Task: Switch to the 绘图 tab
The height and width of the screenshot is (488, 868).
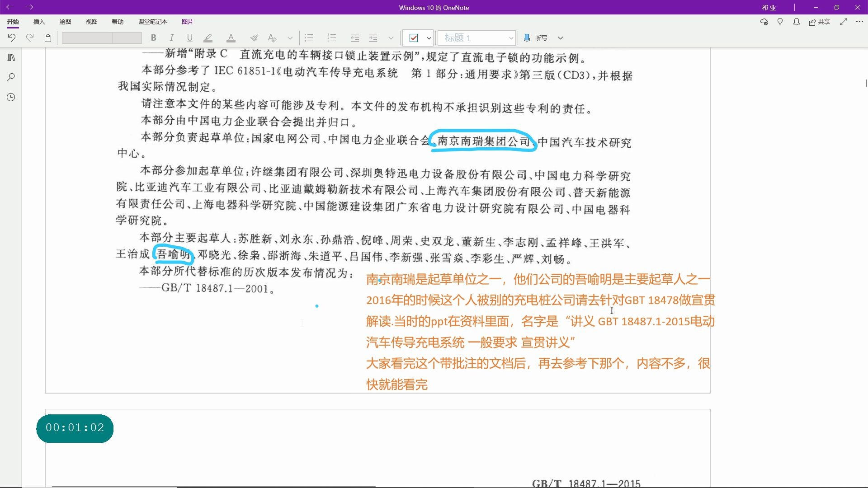Action: 66,22
